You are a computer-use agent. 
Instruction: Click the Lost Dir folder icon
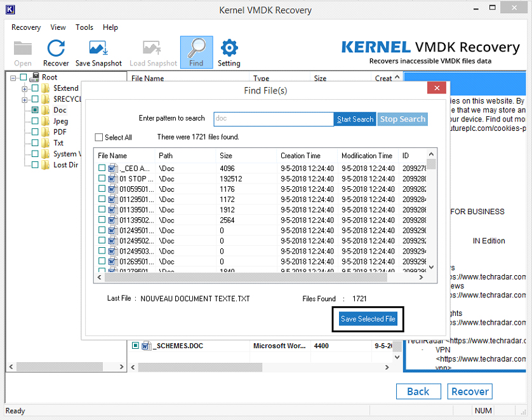[x=46, y=165]
